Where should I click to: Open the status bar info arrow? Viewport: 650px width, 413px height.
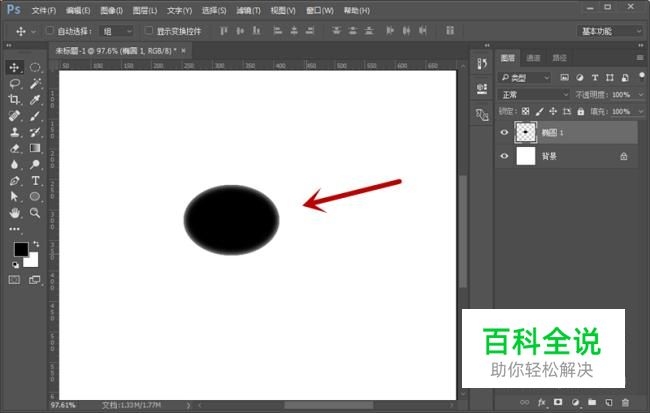pyautogui.click(x=189, y=405)
